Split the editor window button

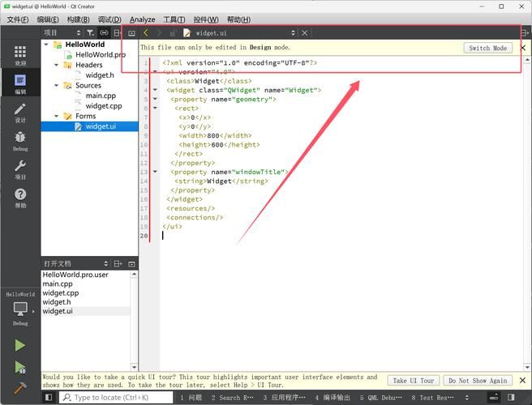(525, 33)
